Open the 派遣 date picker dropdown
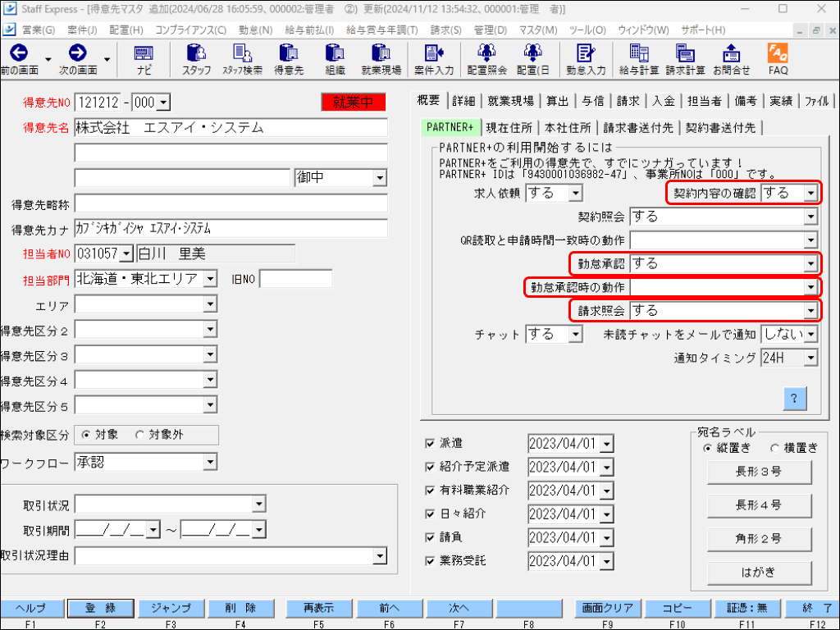This screenshot has height=630, width=840. coord(607,444)
